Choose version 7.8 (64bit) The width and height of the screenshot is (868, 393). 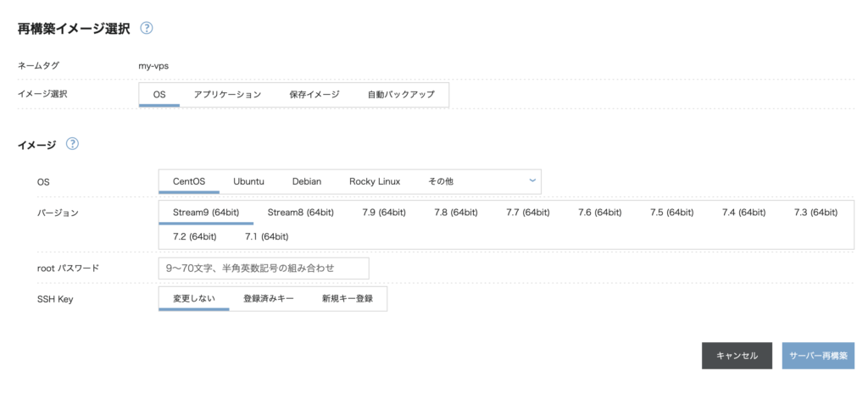(456, 213)
